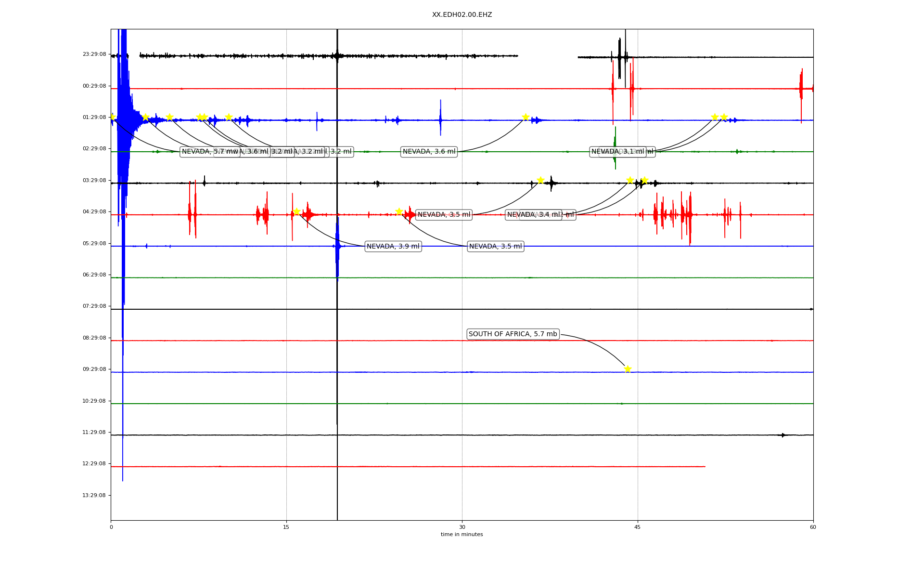Screen dimensions: 924x578
Task: Click the NEVADA 3.6 ml annotation label
Action: point(429,152)
